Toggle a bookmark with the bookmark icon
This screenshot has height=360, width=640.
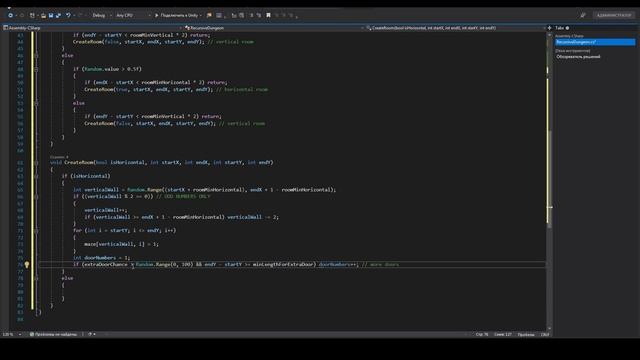point(268,16)
